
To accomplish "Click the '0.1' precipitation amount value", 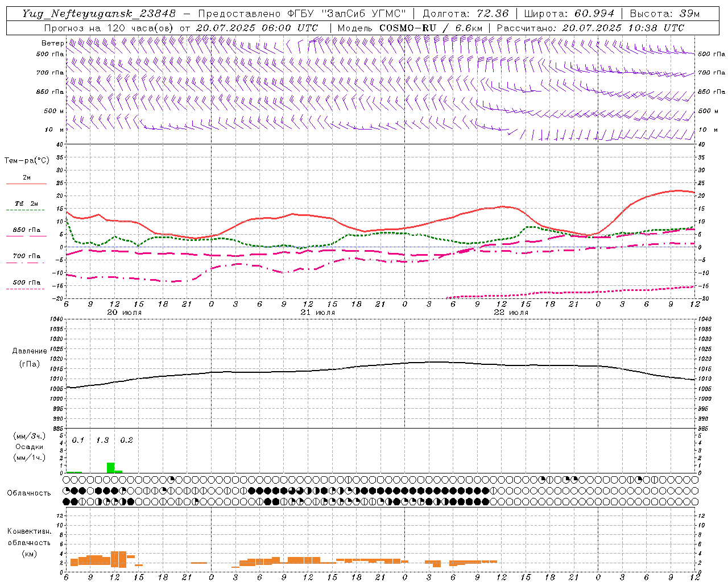I will click(x=78, y=440).
